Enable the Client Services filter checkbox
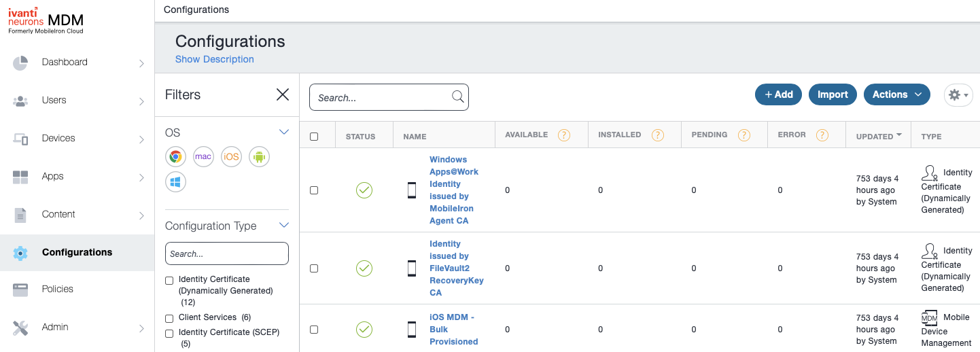 pyautogui.click(x=169, y=318)
